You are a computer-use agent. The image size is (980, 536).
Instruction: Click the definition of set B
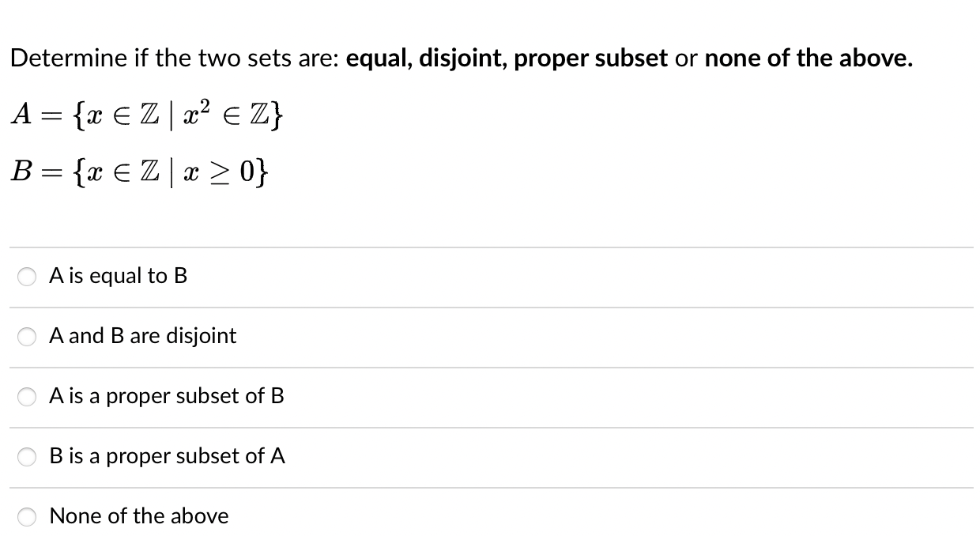(x=141, y=170)
